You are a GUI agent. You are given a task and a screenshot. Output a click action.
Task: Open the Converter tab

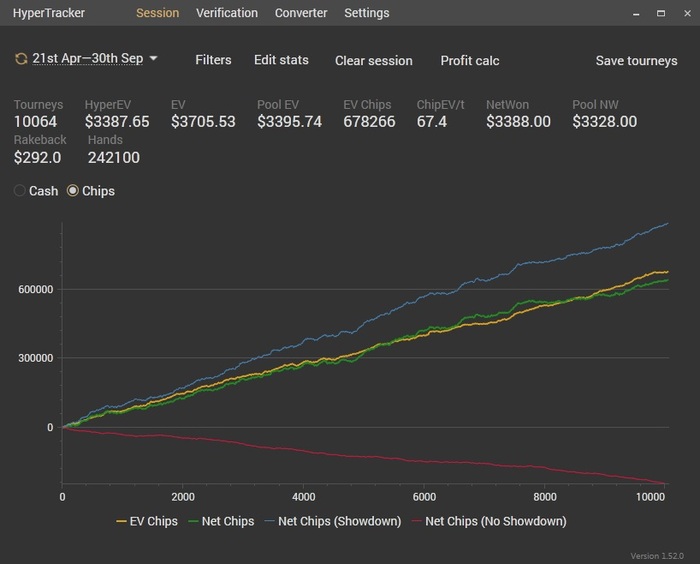pos(301,13)
